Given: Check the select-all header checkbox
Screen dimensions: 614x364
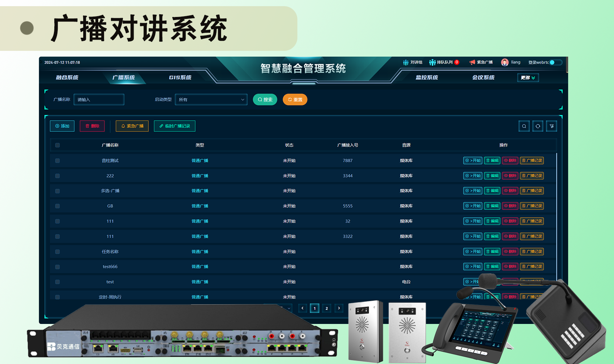Looking at the screenshot, I should [57, 145].
